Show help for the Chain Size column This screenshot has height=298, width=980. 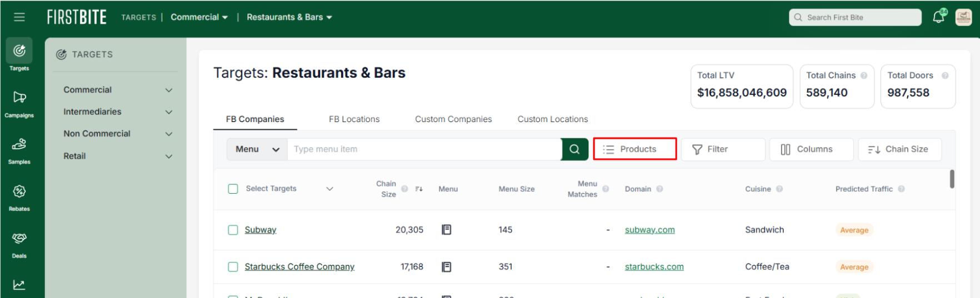click(x=404, y=189)
